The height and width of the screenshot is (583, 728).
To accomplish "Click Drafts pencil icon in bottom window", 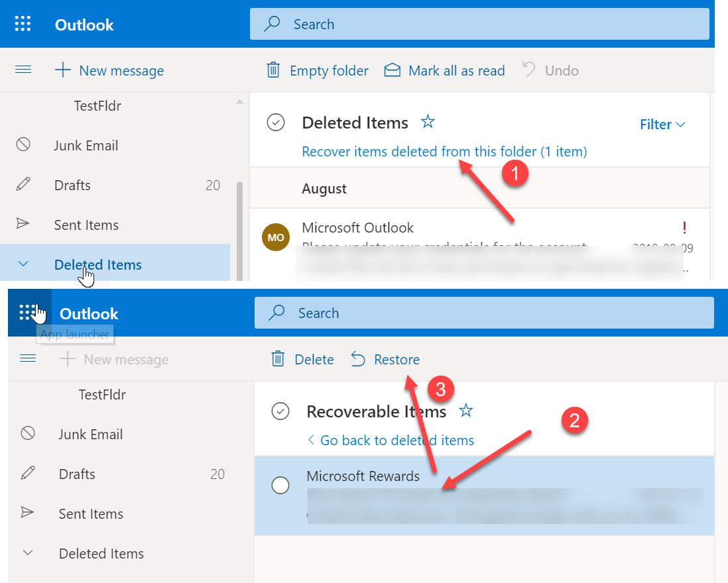I will point(28,472).
